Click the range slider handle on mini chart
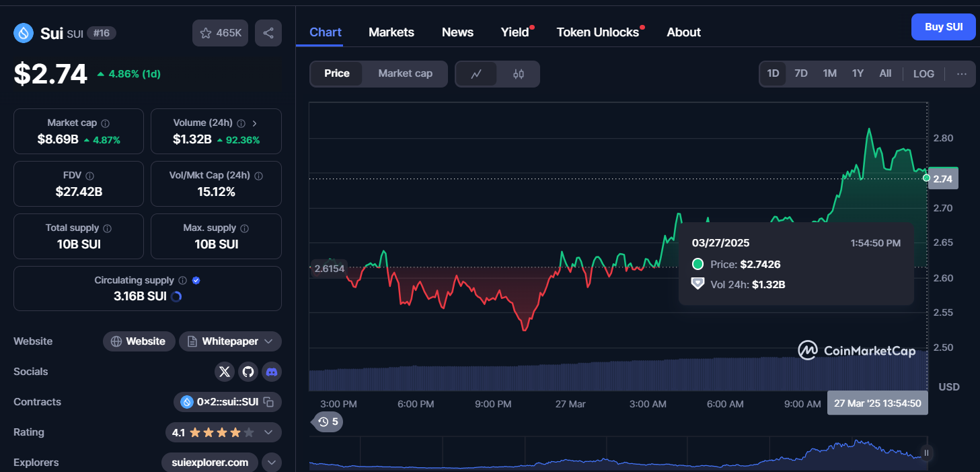The height and width of the screenshot is (472, 980). (x=926, y=453)
